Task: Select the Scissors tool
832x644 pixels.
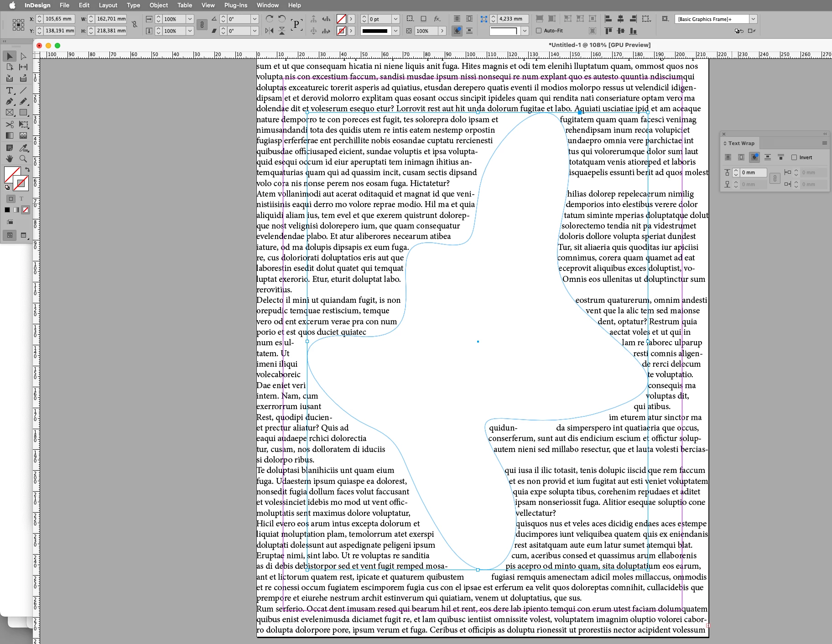Action: pos(10,125)
